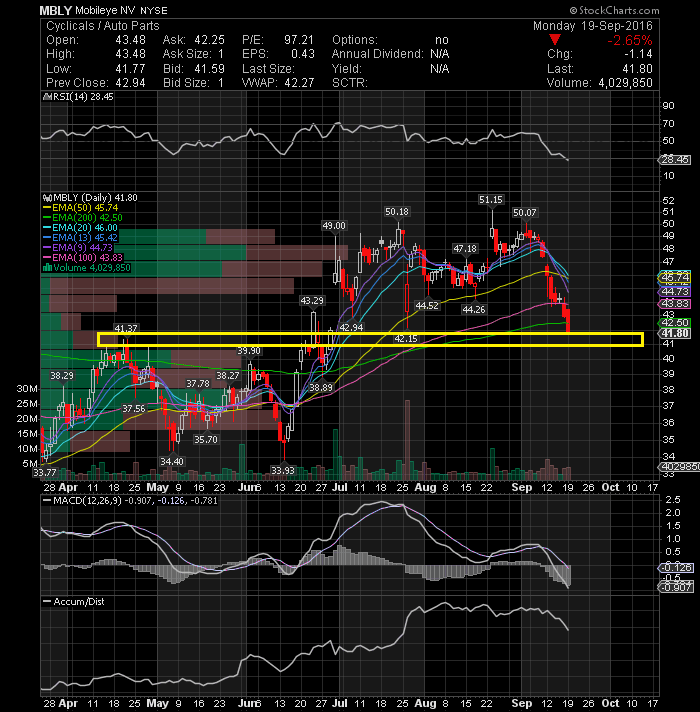
Task: Click the MBLY ticker symbol in the header
Action: 55,10
